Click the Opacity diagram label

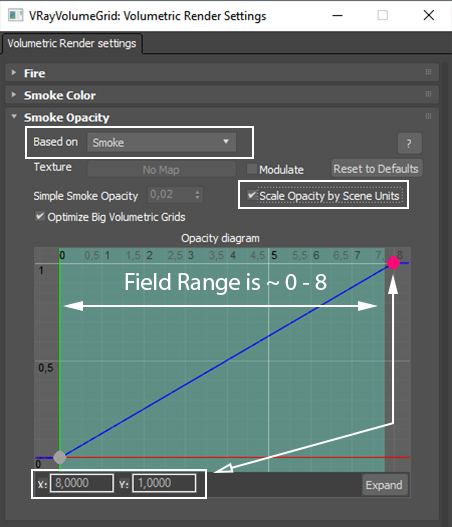(220, 238)
